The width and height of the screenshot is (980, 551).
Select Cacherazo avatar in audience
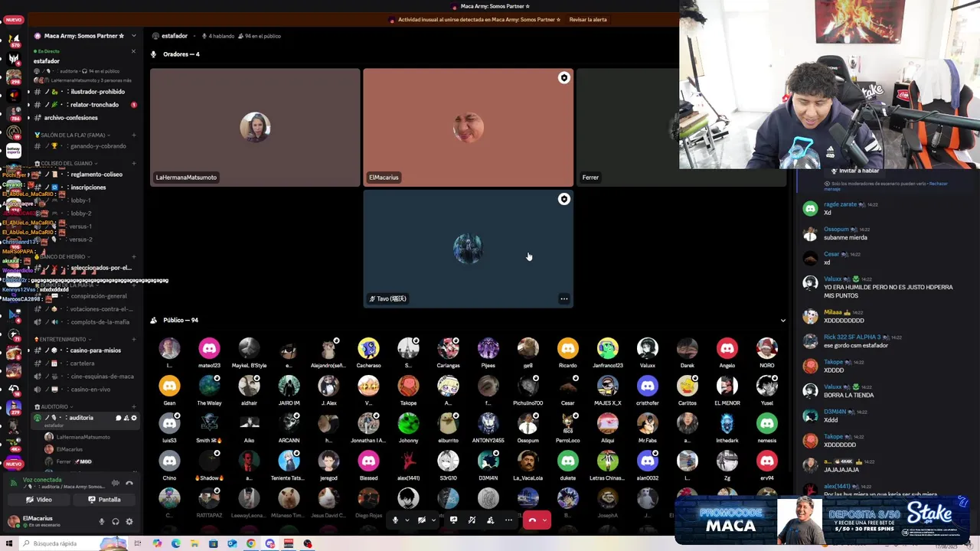click(x=368, y=349)
